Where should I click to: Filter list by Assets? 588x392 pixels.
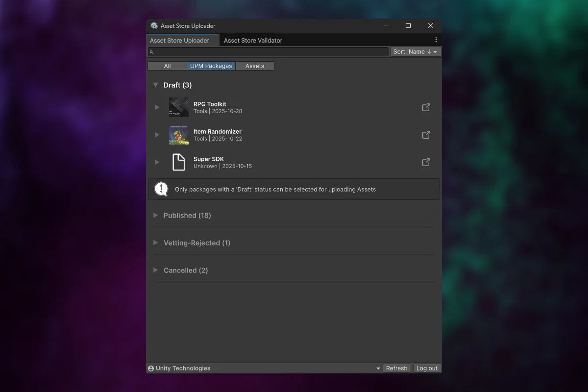point(254,66)
